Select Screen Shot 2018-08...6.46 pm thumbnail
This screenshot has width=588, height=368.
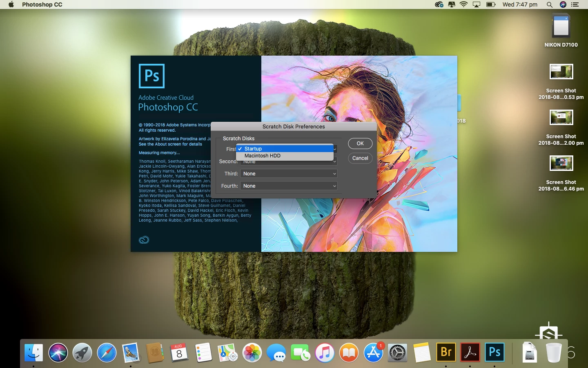[561, 164]
